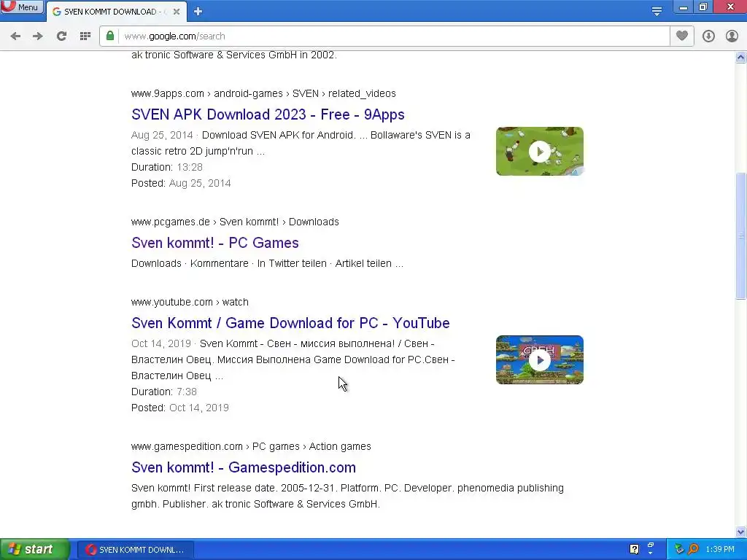
Task: Click Posted: Oct 14, 2019 text
Action: [x=180, y=408]
